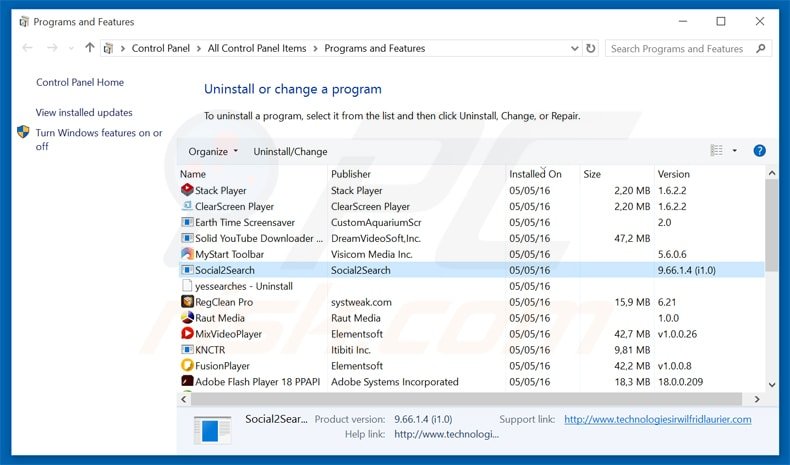Click All Control Panel Items breadcrumb
This screenshot has width=790, height=465.
tap(257, 48)
